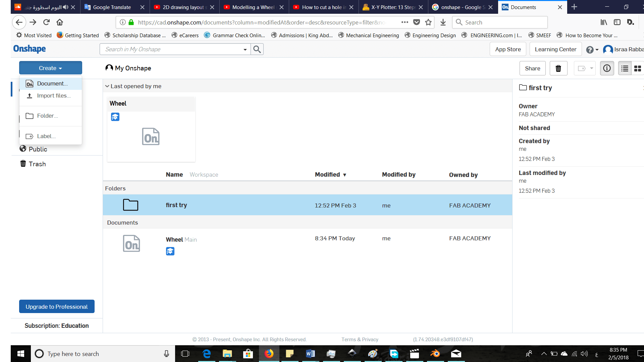This screenshot has width=644, height=362.
Task: Open the label assignment dropdown
Action: (585, 68)
